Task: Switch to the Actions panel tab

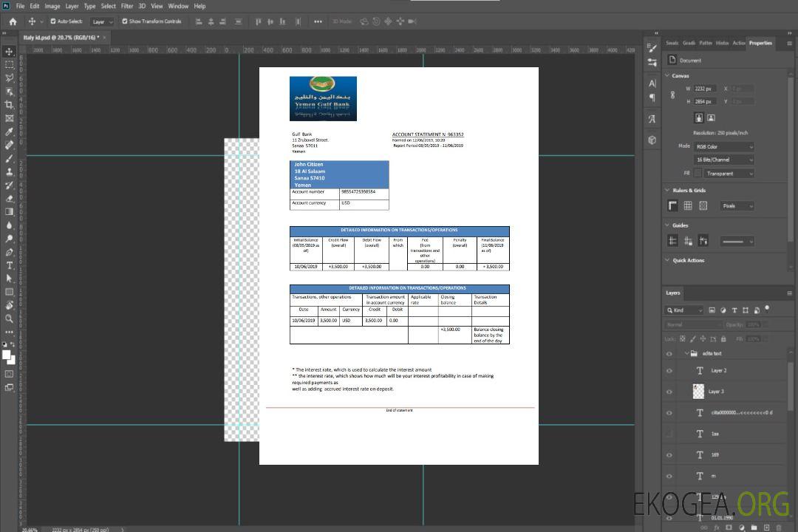Action: (x=738, y=43)
